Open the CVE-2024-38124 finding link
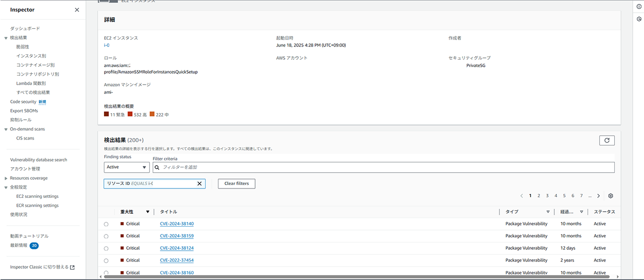 pyautogui.click(x=176, y=248)
